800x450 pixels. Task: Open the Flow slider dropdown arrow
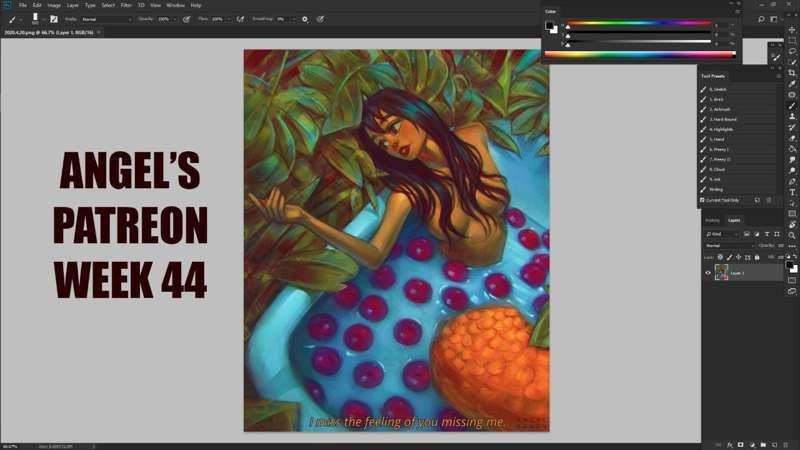click(229, 19)
